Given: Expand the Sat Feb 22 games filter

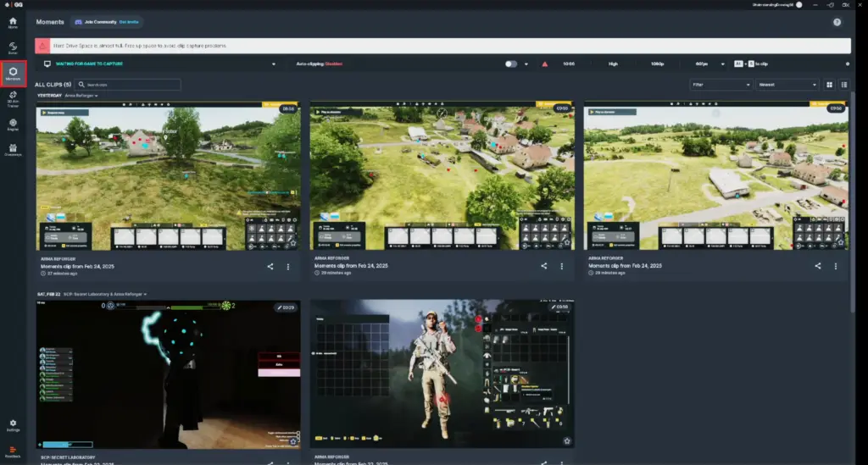Looking at the screenshot, I should [105, 294].
